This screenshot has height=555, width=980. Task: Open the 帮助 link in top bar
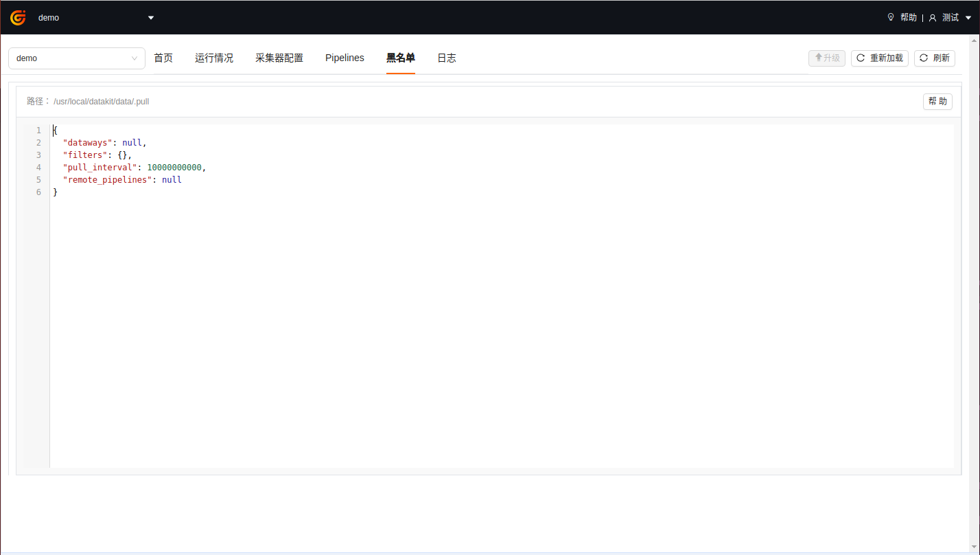coord(908,18)
